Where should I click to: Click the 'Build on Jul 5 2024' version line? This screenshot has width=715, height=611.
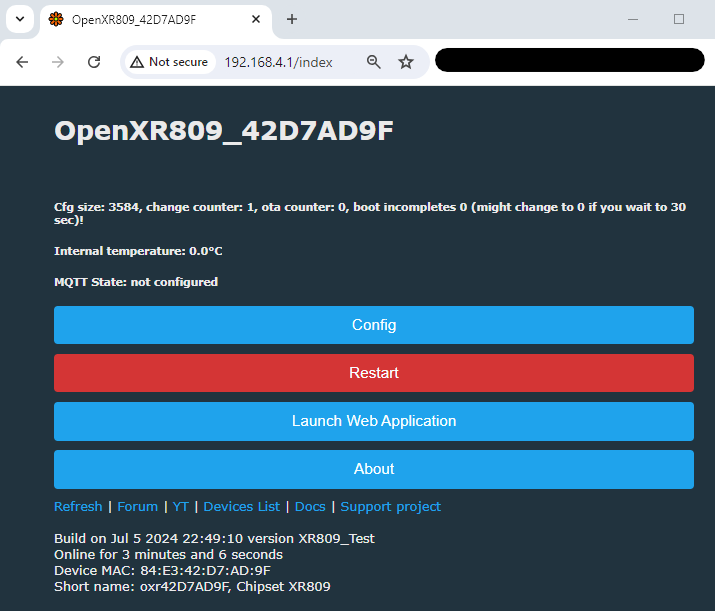pos(214,539)
